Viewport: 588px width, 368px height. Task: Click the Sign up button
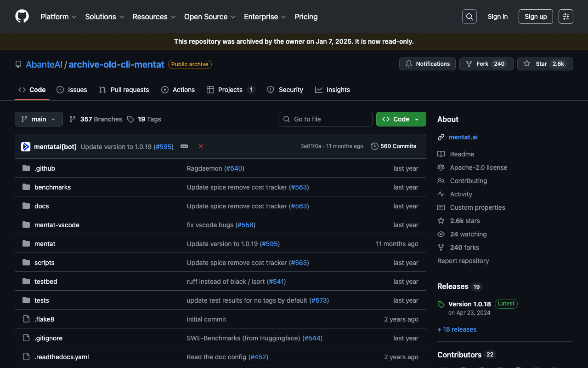coord(535,17)
